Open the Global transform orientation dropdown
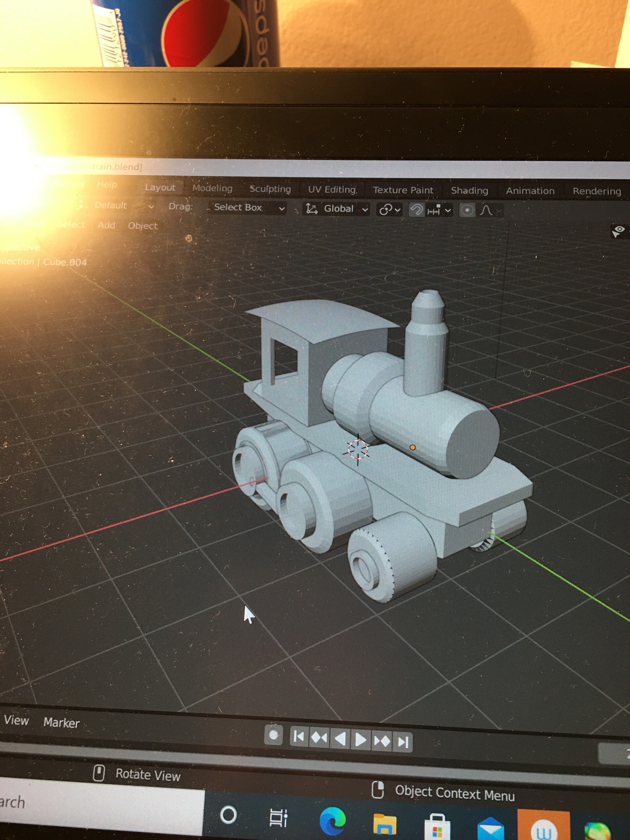Image resolution: width=630 pixels, height=840 pixels. 339,209
